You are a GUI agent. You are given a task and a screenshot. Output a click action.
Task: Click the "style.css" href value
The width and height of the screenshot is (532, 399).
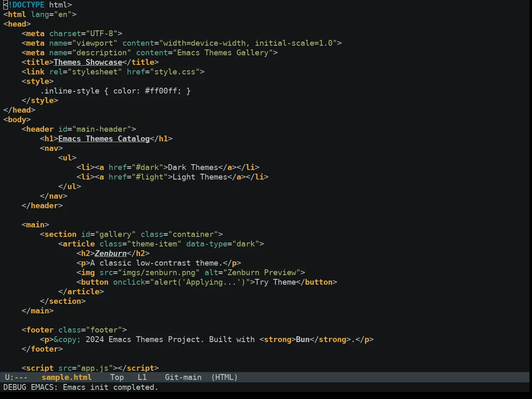[x=175, y=72]
